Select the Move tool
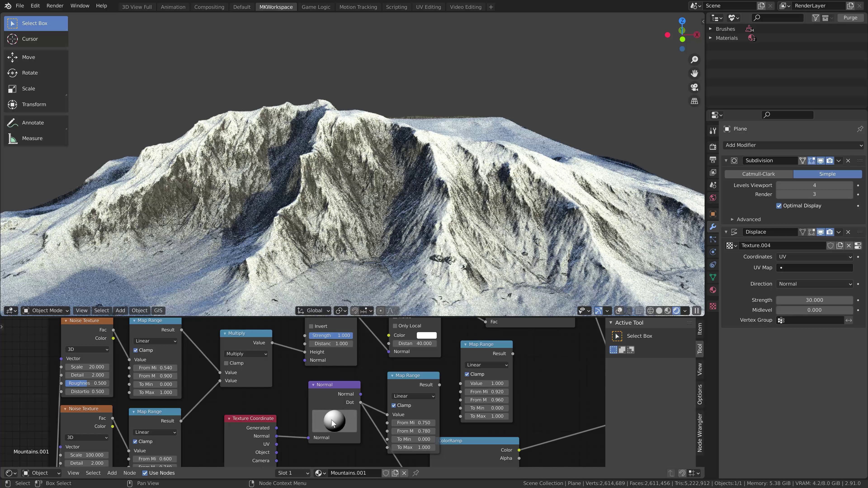This screenshot has width=868, height=488. pos(36,57)
